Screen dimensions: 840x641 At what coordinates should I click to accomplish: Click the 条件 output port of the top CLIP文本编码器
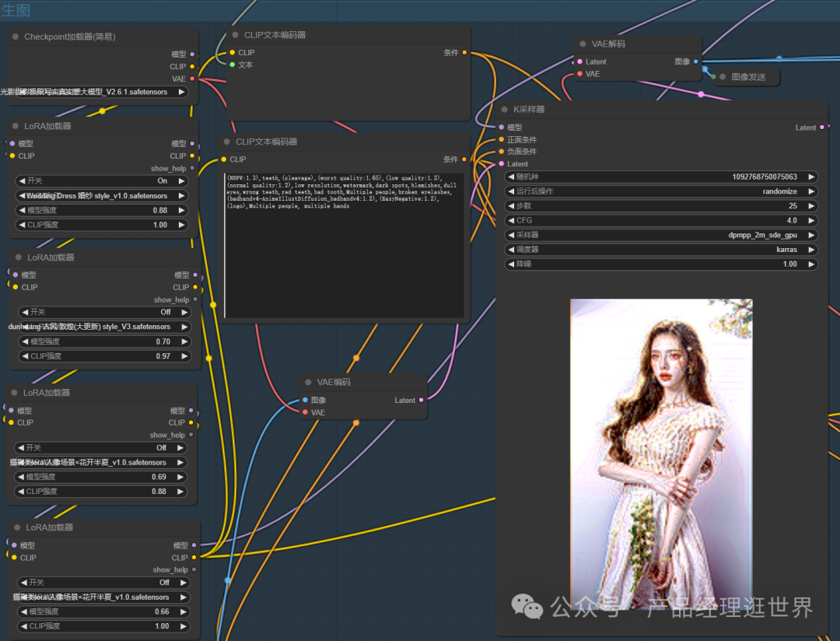[x=464, y=53]
